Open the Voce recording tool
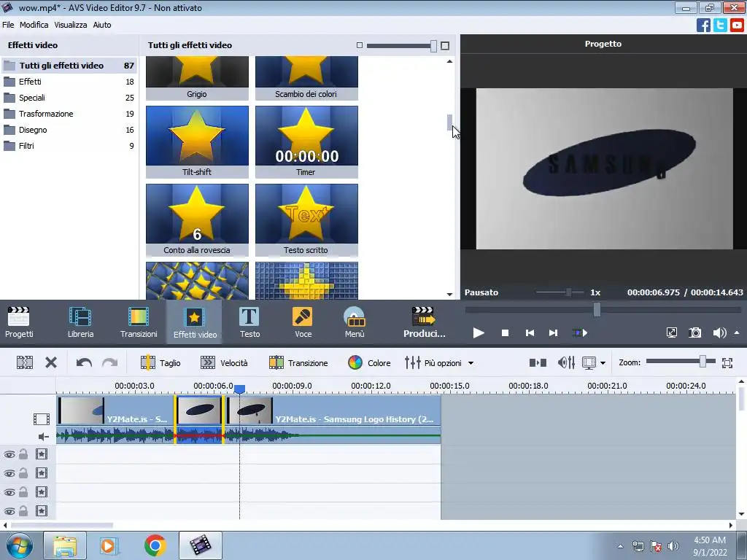Screen dimensions: 747x560 303,322
